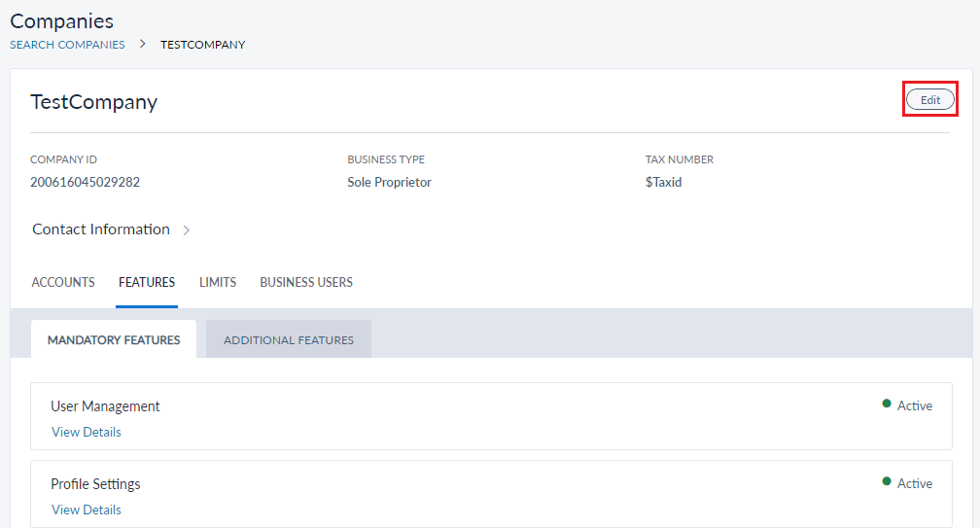
Task: Select the company ID number 200616045029282
Action: click(x=85, y=182)
